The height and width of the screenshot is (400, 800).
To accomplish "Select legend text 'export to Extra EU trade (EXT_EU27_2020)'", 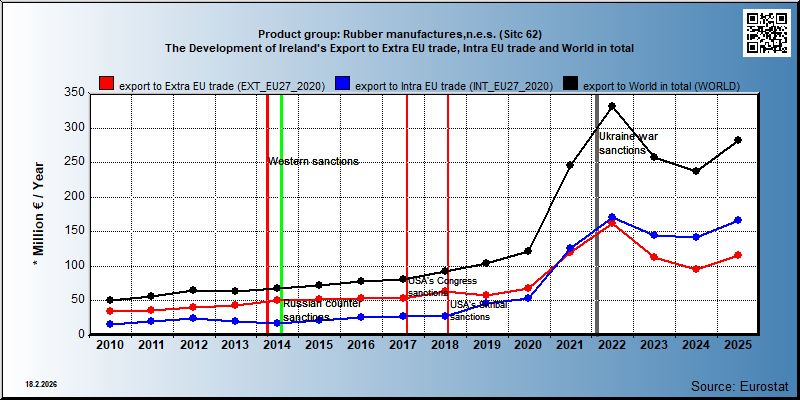I will tap(222, 86).
